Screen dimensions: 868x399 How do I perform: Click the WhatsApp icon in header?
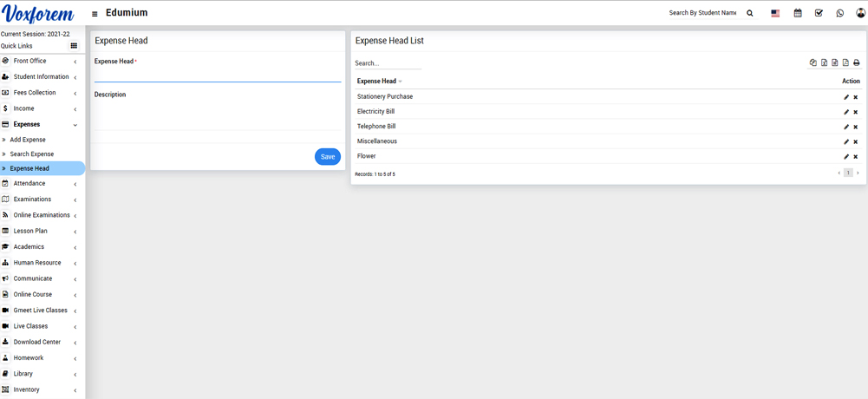click(x=839, y=13)
